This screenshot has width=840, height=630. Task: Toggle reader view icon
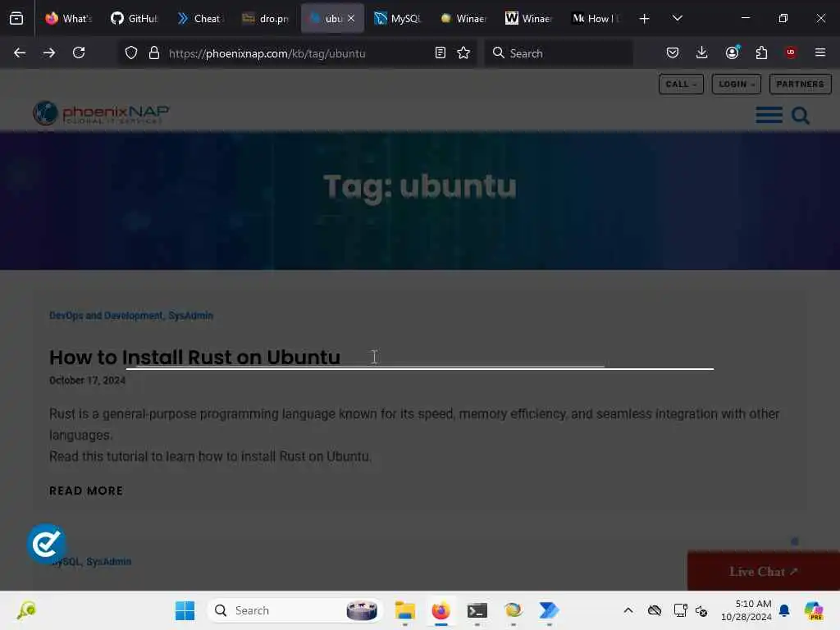(x=441, y=52)
